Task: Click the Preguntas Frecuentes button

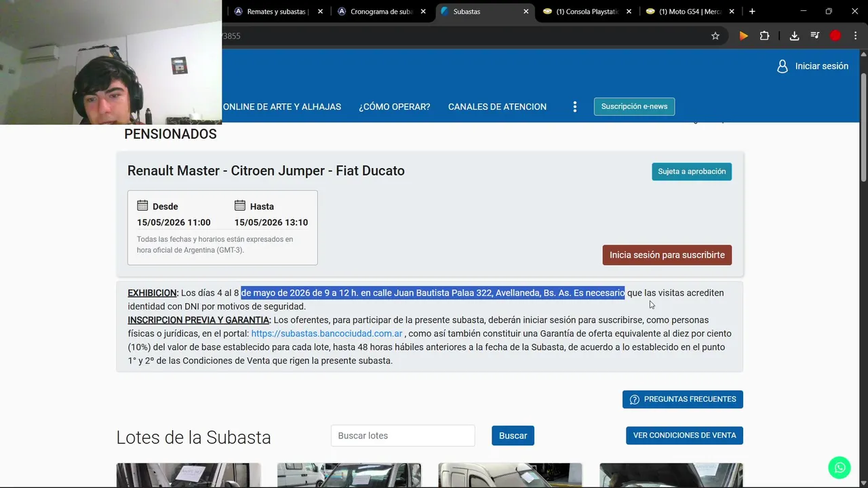Action: 683,399
